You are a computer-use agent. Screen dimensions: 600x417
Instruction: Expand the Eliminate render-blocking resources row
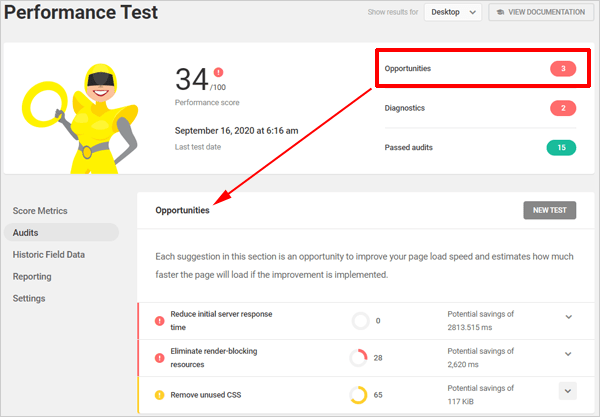[568, 354]
